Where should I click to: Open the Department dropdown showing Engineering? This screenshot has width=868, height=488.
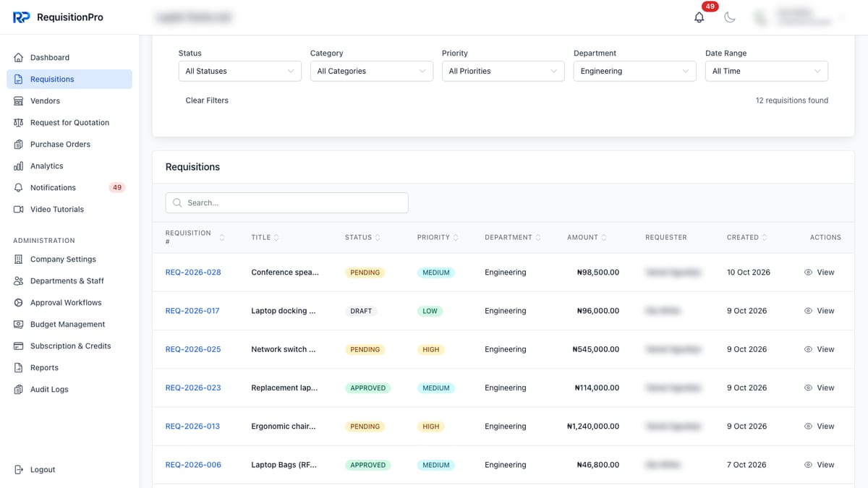click(x=635, y=71)
